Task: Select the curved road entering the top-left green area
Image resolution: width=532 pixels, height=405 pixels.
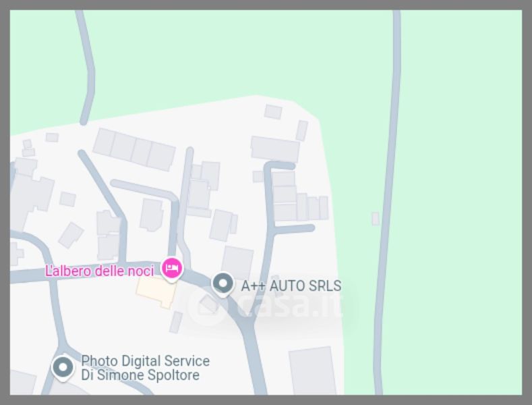Action: tap(86, 67)
